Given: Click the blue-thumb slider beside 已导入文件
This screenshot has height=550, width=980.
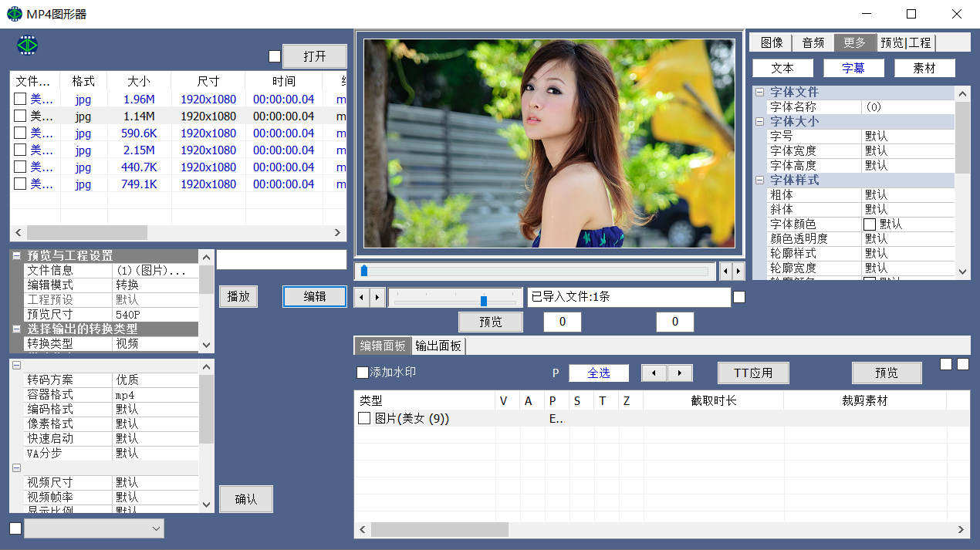Looking at the screenshot, I should [x=455, y=297].
